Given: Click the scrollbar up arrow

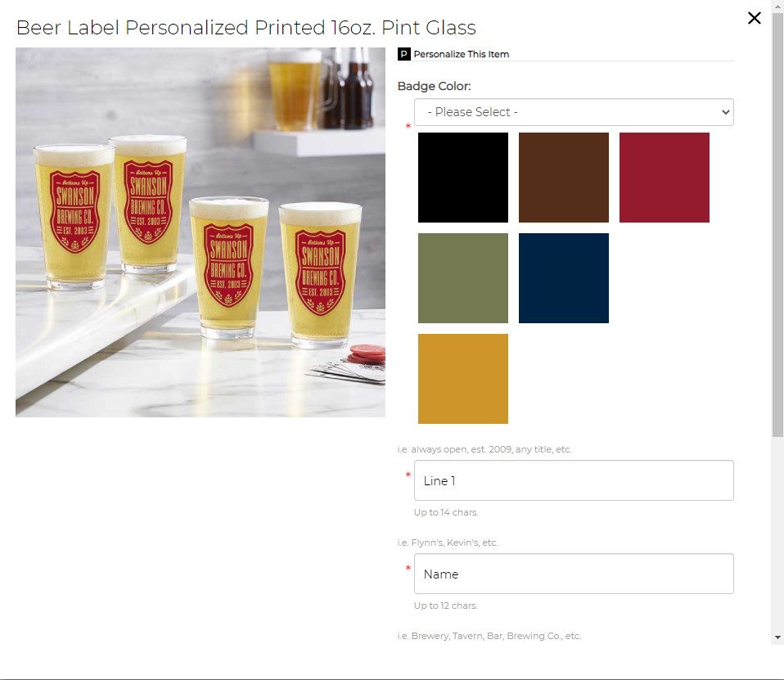Looking at the screenshot, I should (x=777, y=6).
